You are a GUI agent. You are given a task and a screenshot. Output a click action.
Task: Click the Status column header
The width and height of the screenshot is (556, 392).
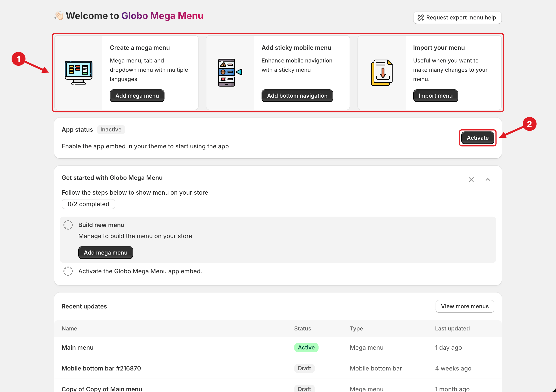[x=303, y=329]
